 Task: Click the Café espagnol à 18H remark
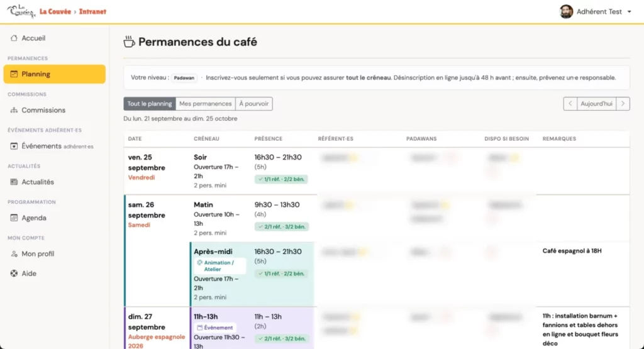click(x=572, y=251)
